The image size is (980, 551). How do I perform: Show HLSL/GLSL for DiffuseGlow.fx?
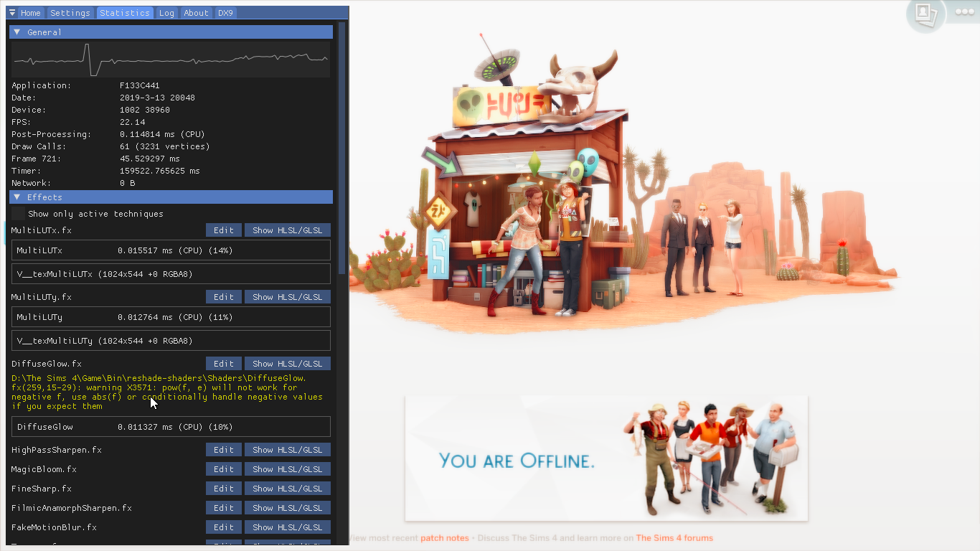click(x=288, y=364)
